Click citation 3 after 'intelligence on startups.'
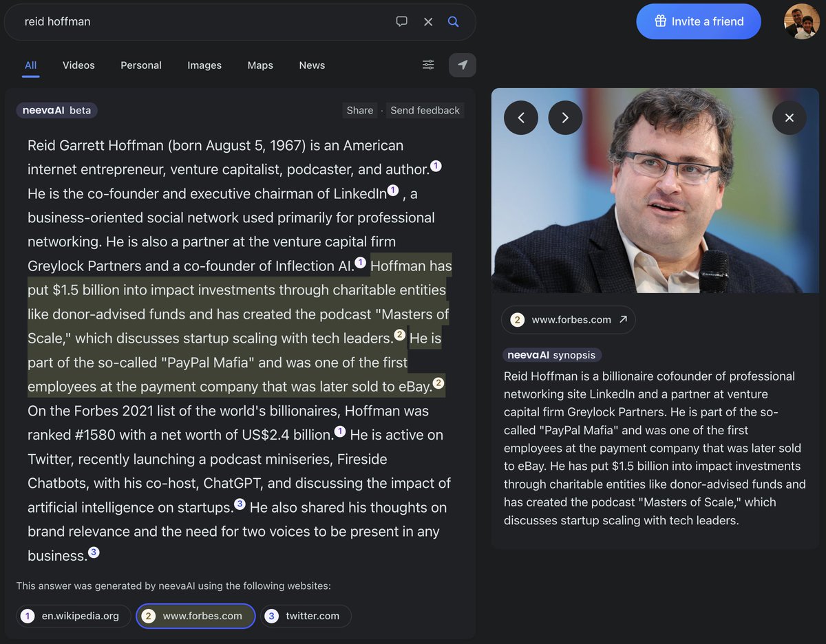The image size is (826, 644). 240,504
